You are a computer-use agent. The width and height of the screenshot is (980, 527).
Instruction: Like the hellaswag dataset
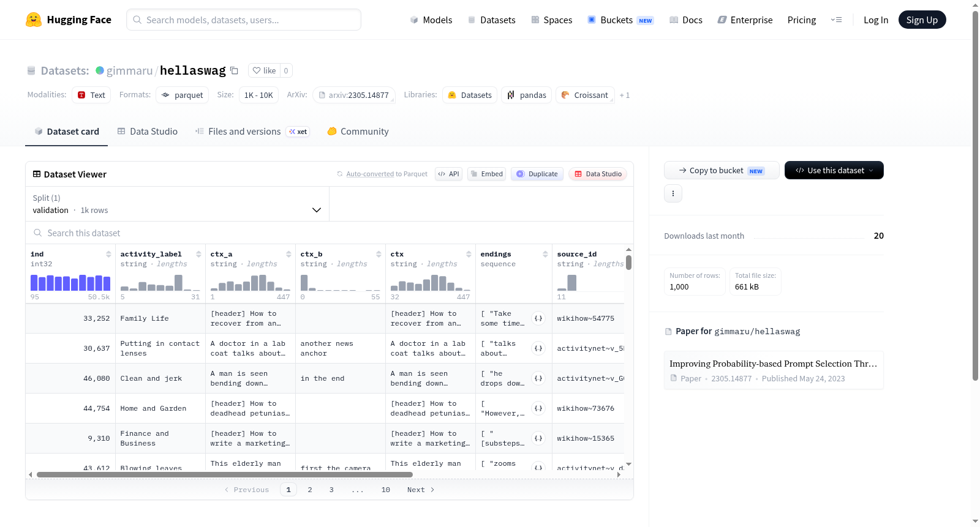[x=265, y=70]
